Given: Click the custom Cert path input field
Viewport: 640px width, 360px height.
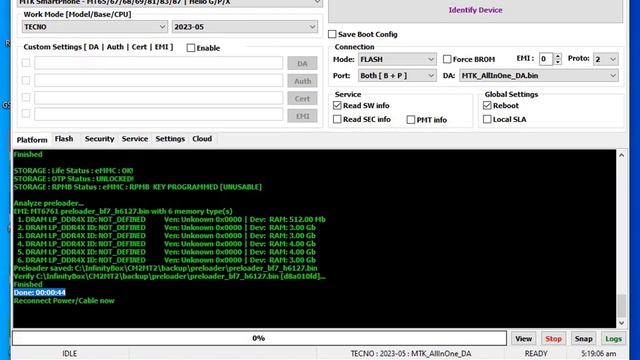Looking at the screenshot, I should point(158,98).
